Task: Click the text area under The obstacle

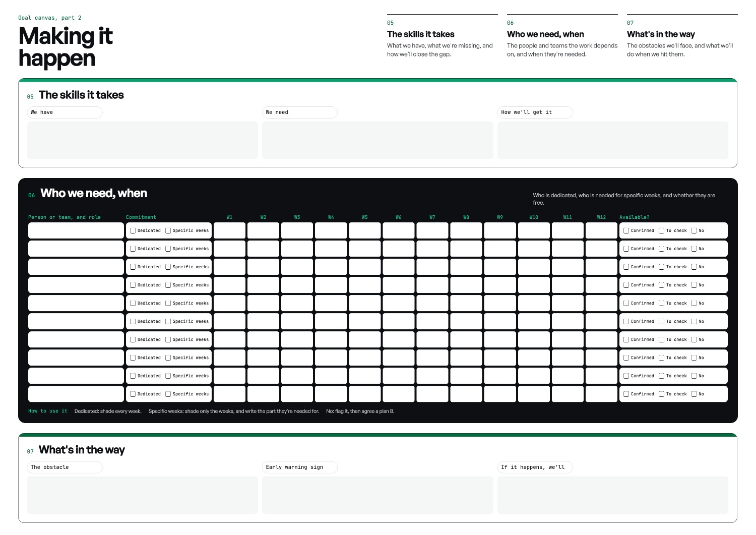Action: 143,495
